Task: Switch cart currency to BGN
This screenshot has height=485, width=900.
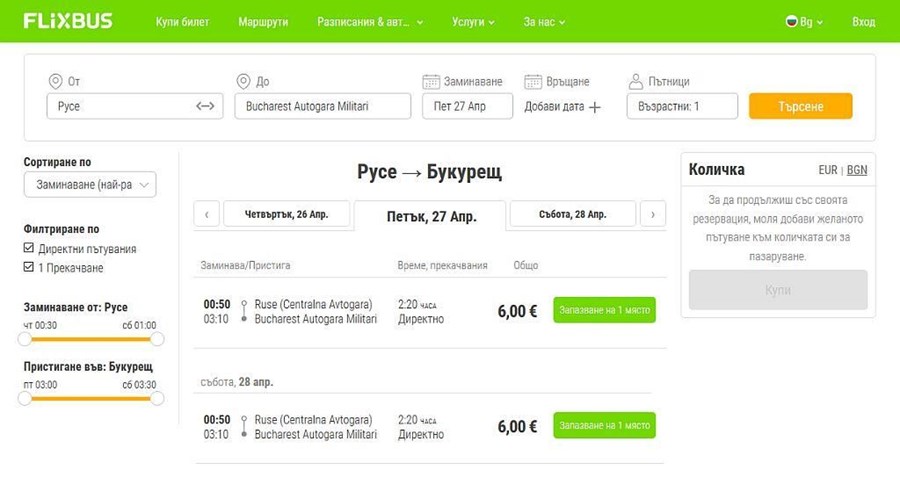Action: (857, 170)
